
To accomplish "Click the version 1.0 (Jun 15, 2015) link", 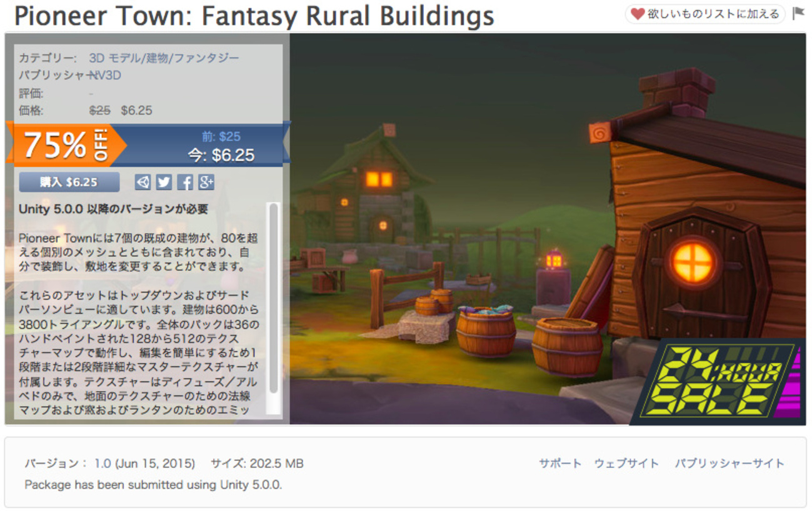I will [x=145, y=464].
